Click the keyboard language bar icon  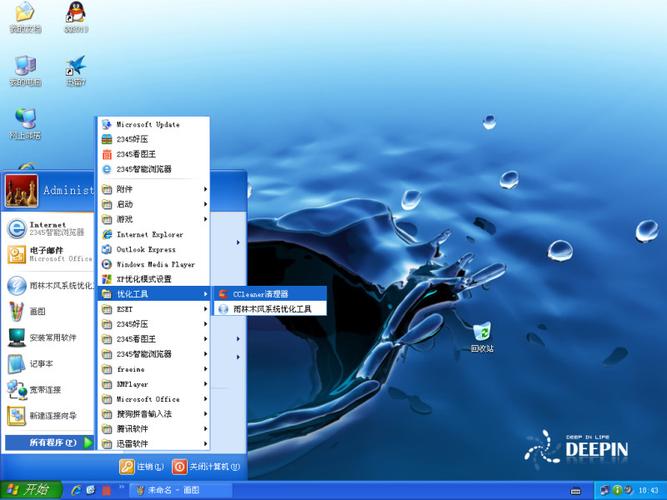click(x=575, y=491)
